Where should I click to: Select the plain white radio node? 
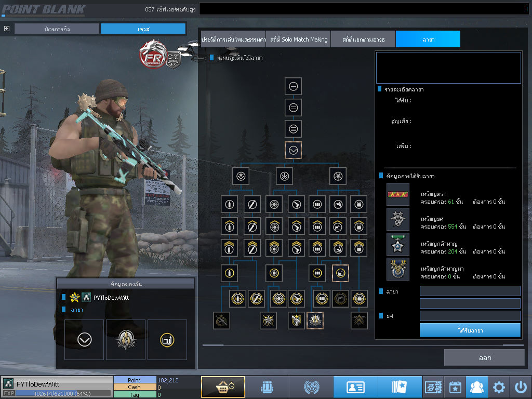click(x=338, y=204)
